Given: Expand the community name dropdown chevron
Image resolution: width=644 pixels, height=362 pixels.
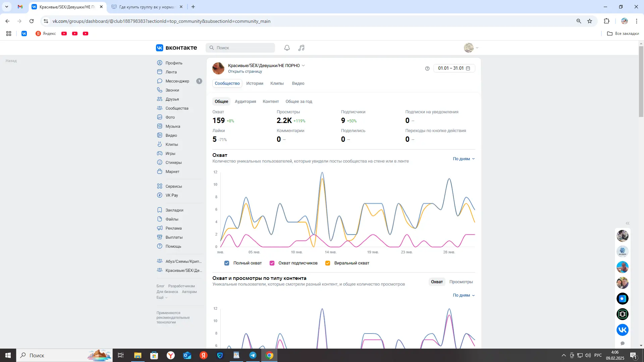Looking at the screenshot, I should tap(303, 66).
